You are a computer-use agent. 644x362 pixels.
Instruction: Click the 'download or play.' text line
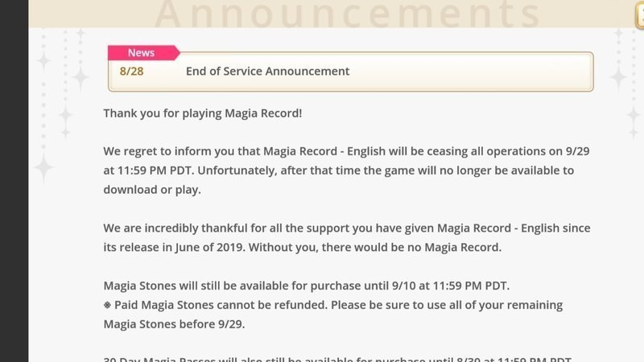coord(152,190)
